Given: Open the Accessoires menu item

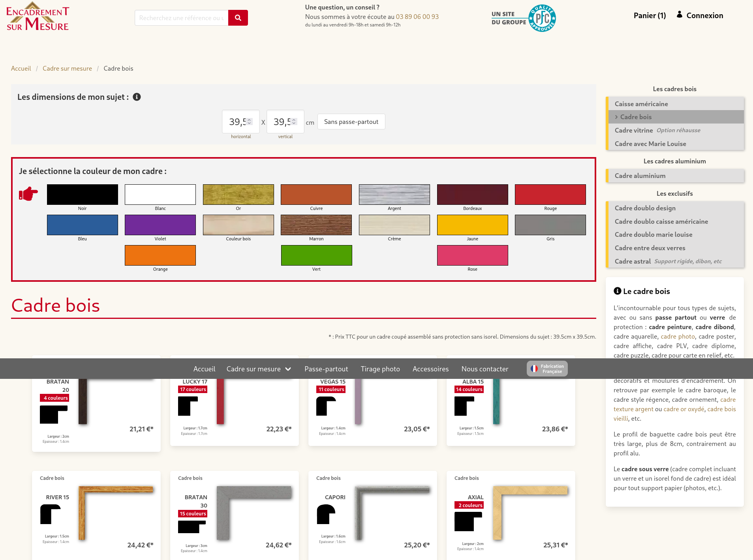Looking at the screenshot, I should coord(430,369).
